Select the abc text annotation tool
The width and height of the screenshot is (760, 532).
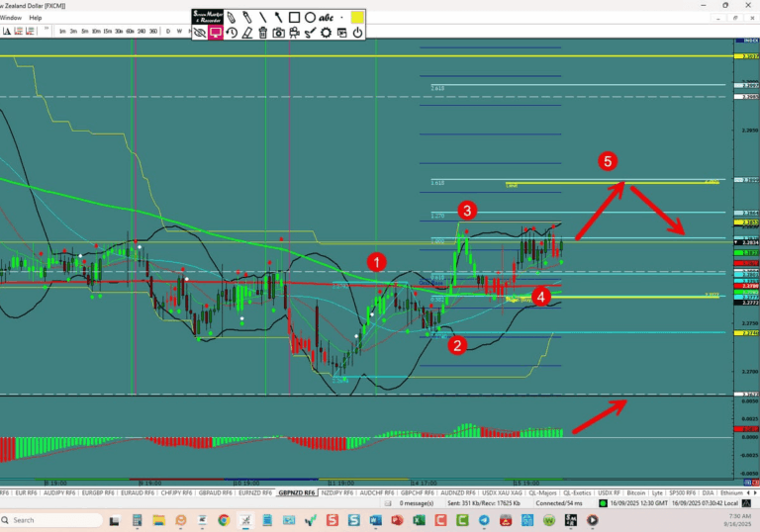tap(326, 18)
